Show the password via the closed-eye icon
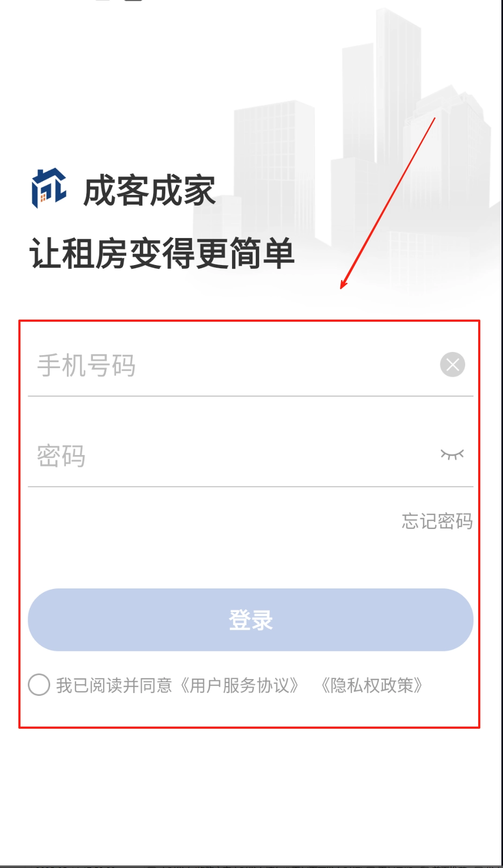Viewport: 503px width, 868px height. point(452,455)
